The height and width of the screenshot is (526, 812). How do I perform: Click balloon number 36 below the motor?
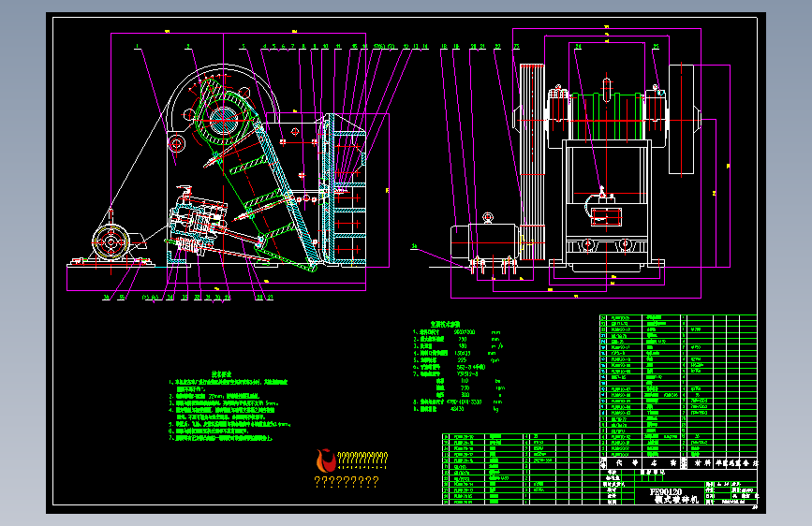pyautogui.click(x=106, y=298)
